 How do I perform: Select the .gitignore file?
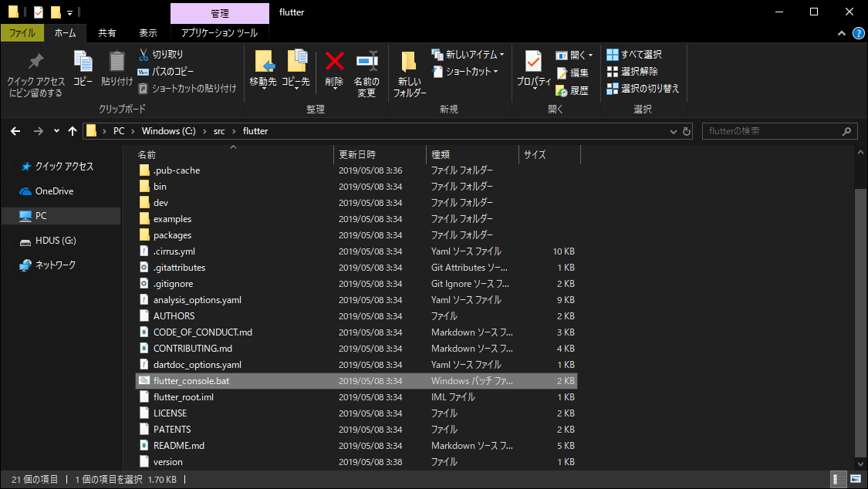click(x=356, y=284)
